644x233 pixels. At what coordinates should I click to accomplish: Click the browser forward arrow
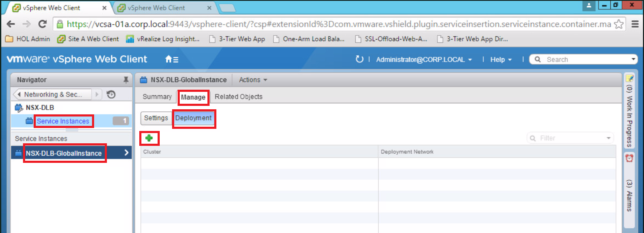point(26,24)
